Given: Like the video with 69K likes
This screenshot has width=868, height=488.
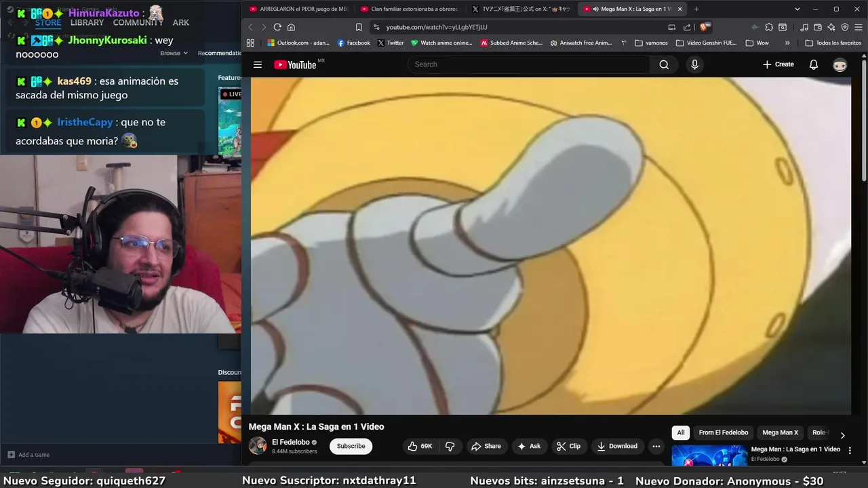Looking at the screenshot, I should pyautogui.click(x=420, y=446).
